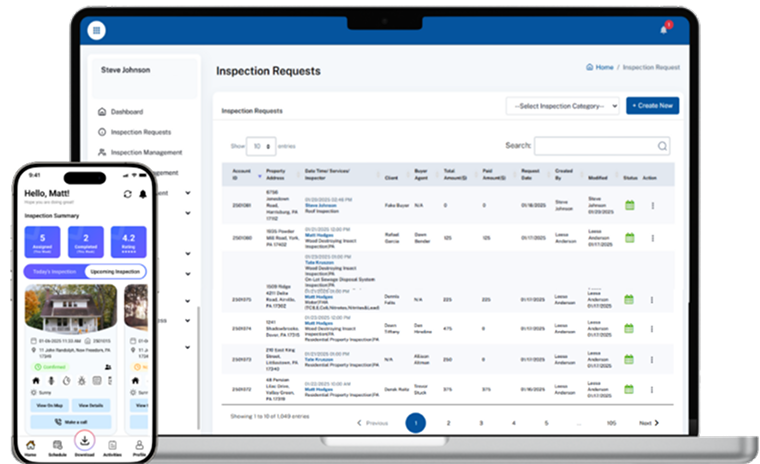Select Today's Inspection toggle on phone
Screen dimensions: 760x464
click(54, 272)
